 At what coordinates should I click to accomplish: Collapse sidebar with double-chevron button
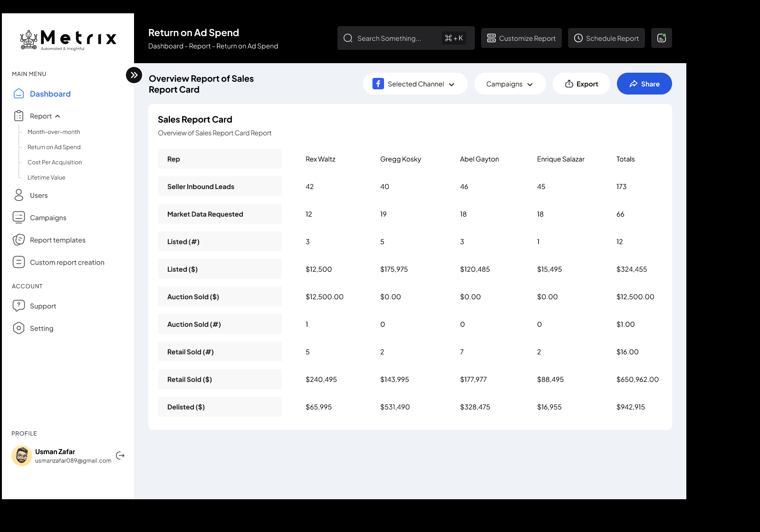[134, 75]
